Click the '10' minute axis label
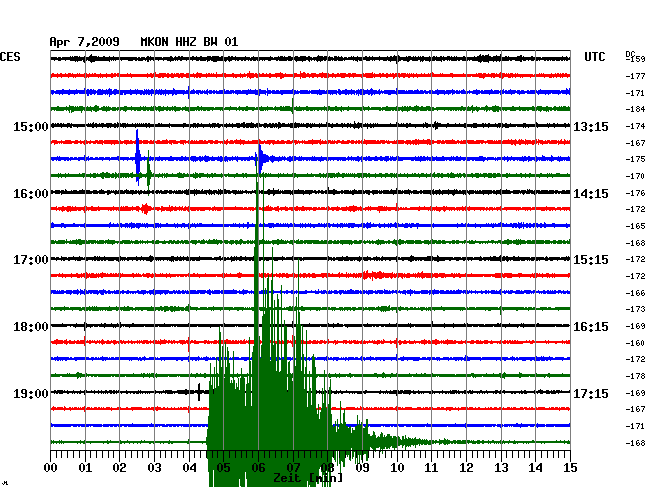This screenshot has height=494, width=650. (x=397, y=468)
